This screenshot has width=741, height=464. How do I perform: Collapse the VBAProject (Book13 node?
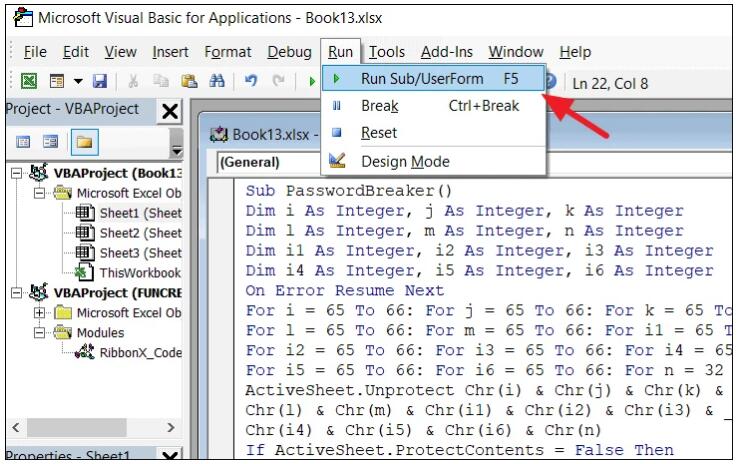pyautogui.click(x=16, y=173)
